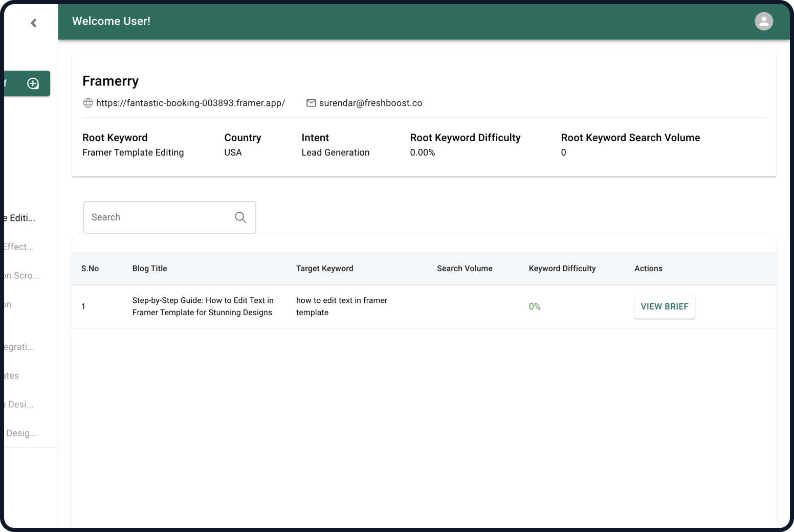Click the circled plus add button in sidebar
Image resolution: width=794 pixels, height=532 pixels.
click(x=33, y=83)
